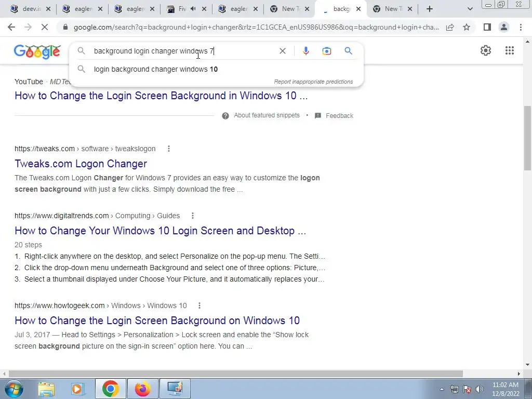Image resolution: width=532 pixels, height=399 pixels.
Task: Open the Windows Start menu
Action: [x=14, y=389]
